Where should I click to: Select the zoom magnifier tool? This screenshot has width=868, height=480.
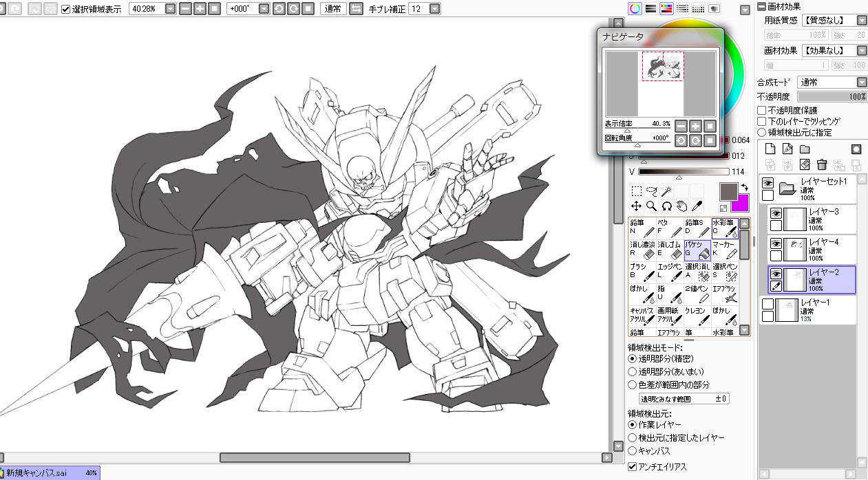pyautogui.click(x=652, y=206)
